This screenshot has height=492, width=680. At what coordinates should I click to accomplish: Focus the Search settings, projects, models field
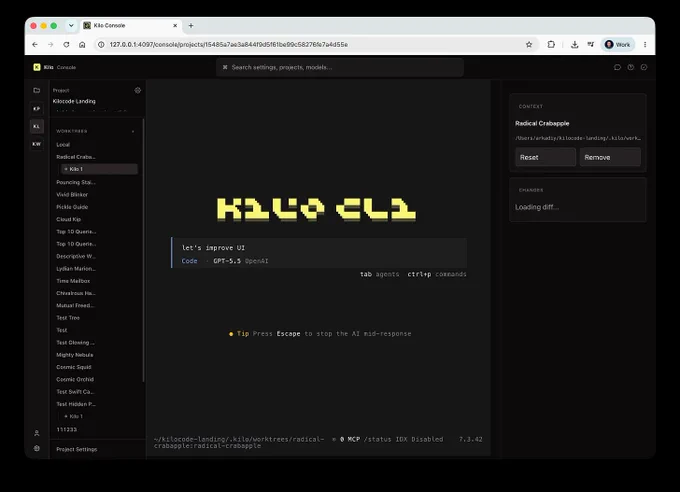click(x=340, y=67)
